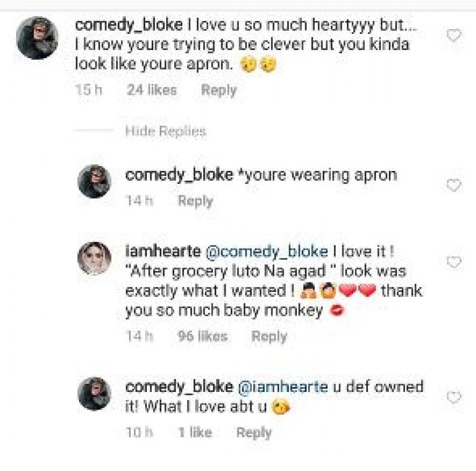Viewport: 476px width, 471px height.
Task: Reply to comedy_bloke's top comment
Action: (218, 90)
